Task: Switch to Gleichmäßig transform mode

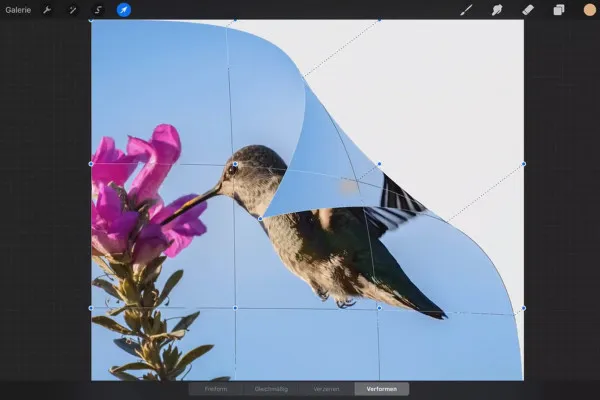Action: (x=271, y=389)
